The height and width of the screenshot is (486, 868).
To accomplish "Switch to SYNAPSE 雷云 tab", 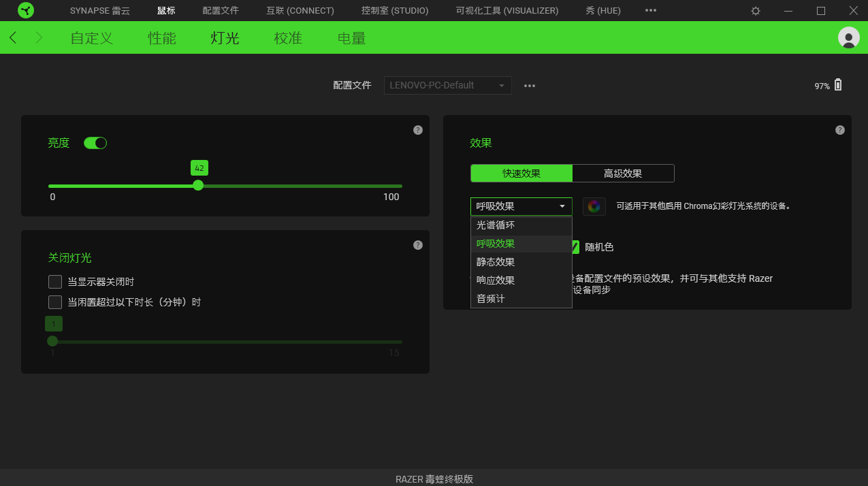I will (100, 10).
